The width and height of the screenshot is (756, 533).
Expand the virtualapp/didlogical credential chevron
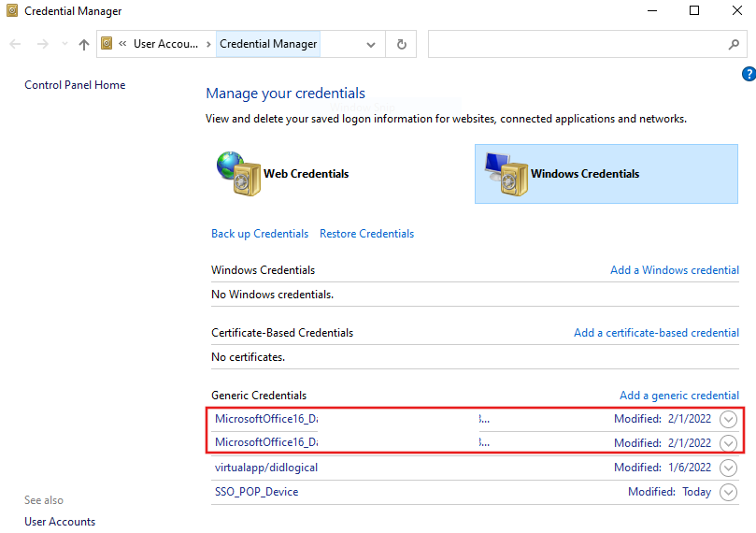click(x=728, y=468)
